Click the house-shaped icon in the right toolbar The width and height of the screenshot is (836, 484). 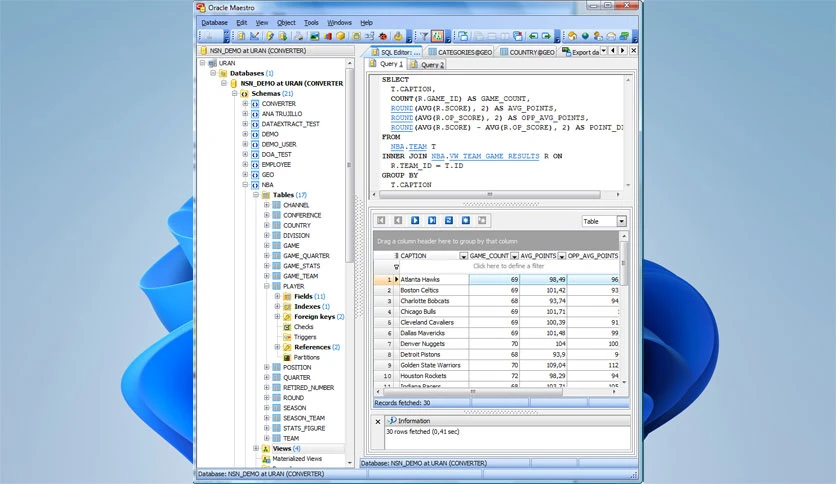tap(572, 36)
